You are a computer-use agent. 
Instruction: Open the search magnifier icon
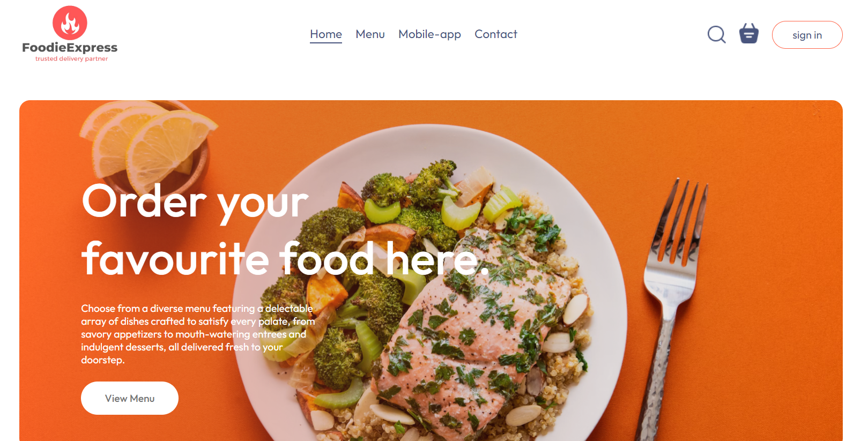pos(716,34)
